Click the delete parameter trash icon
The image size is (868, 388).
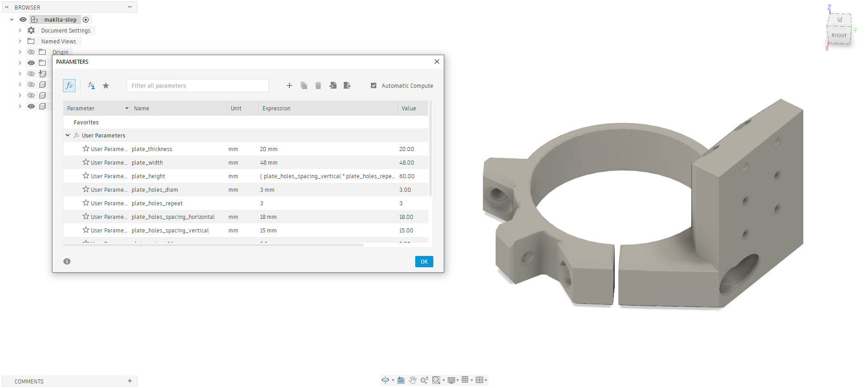pyautogui.click(x=318, y=85)
